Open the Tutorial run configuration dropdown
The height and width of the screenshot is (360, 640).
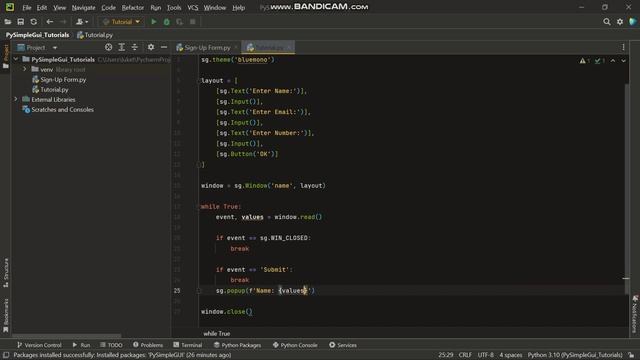[121, 22]
